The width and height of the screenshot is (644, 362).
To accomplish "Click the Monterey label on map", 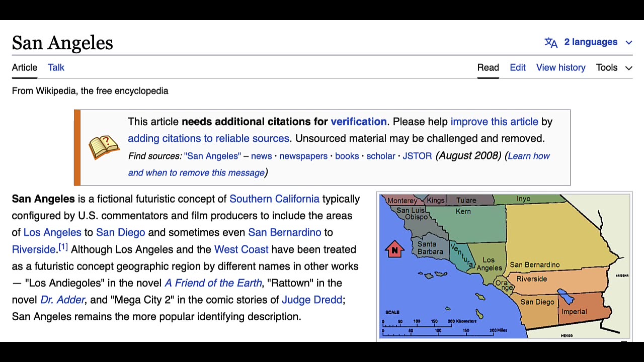I will [402, 200].
